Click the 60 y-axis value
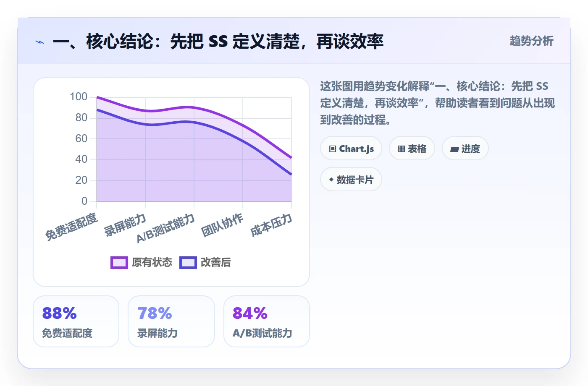 click(x=81, y=138)
